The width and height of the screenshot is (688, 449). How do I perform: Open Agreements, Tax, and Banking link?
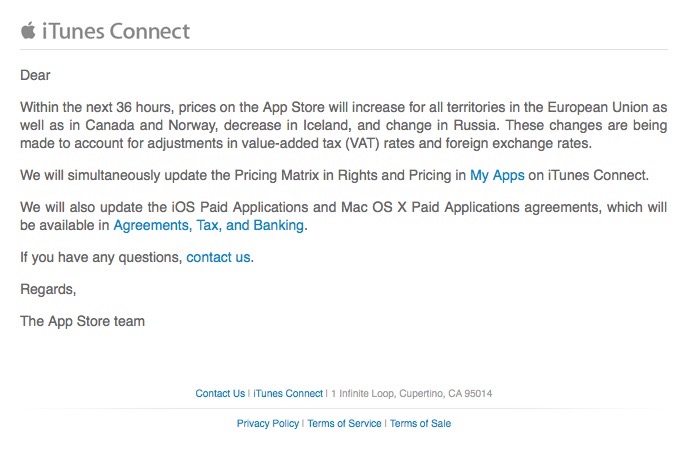[209, 225]
